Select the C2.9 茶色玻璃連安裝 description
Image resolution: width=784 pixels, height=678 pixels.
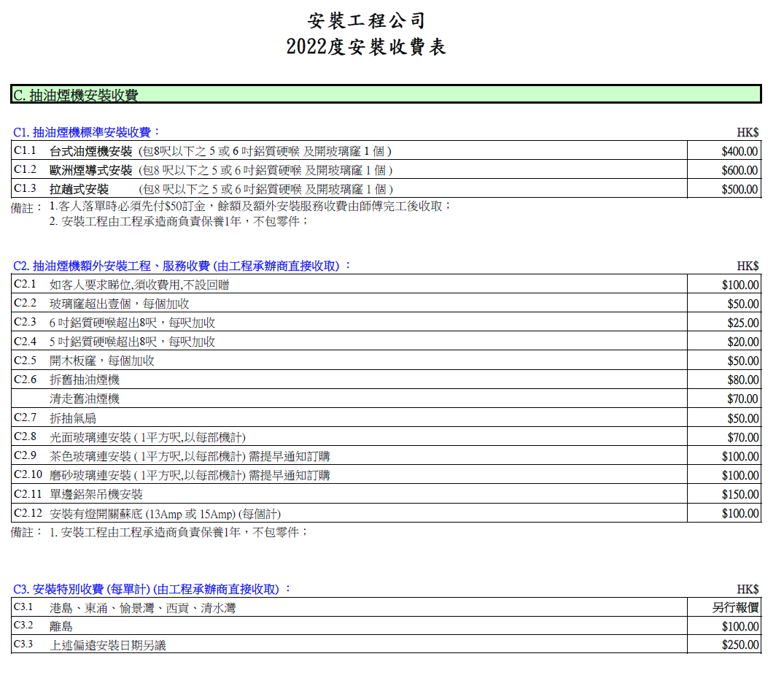point(190,456)
